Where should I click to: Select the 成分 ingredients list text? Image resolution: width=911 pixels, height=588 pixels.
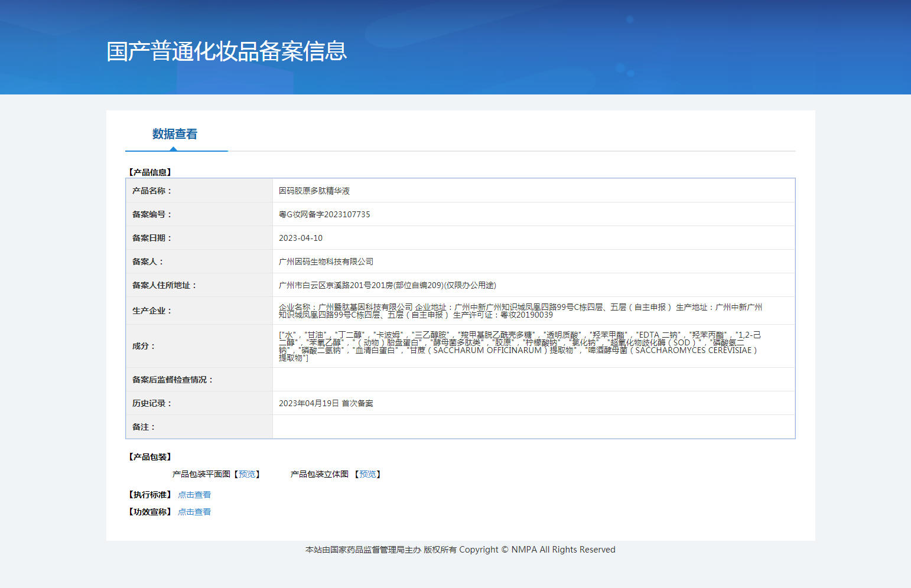520,346
